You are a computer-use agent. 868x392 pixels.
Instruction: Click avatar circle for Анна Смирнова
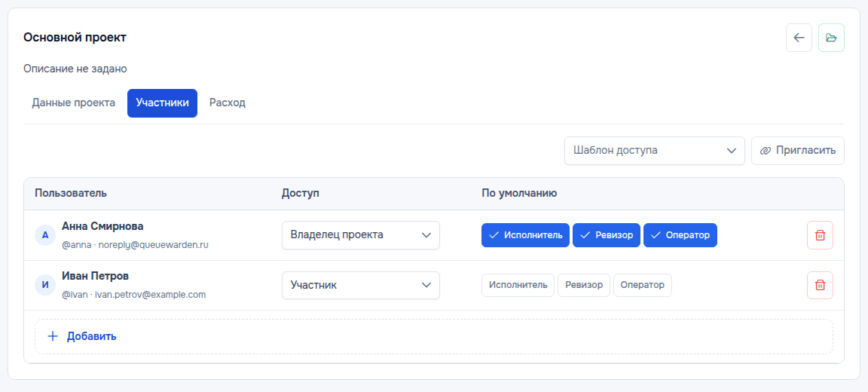pos(45,235)
